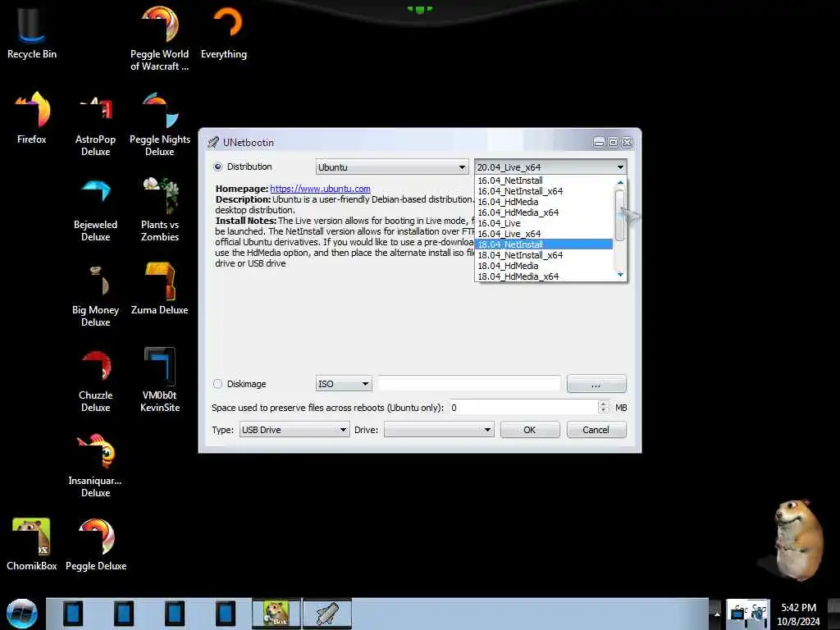Open the Drive selection dropdown
Viewport: 840px width, 630px height.
(x=439, y=430)
